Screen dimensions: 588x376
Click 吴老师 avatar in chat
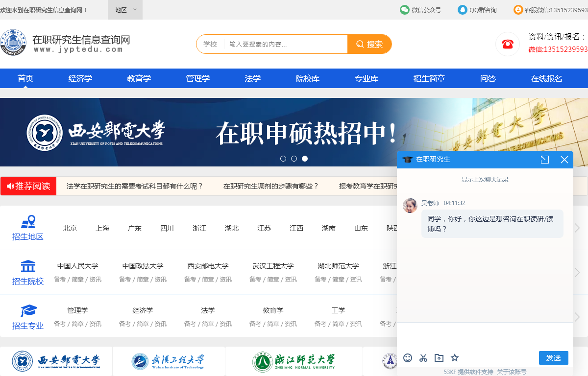[x=410, y=206]
